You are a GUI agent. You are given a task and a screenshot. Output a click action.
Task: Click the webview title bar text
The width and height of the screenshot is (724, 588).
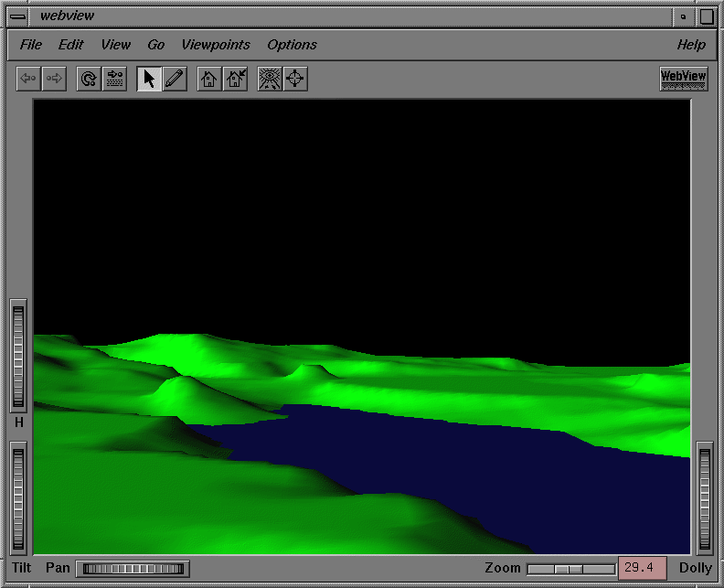pos(68,16)
